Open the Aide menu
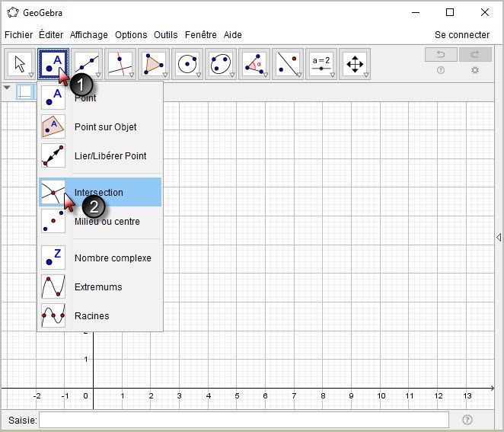The image size is (504, 432). (233, 35)
